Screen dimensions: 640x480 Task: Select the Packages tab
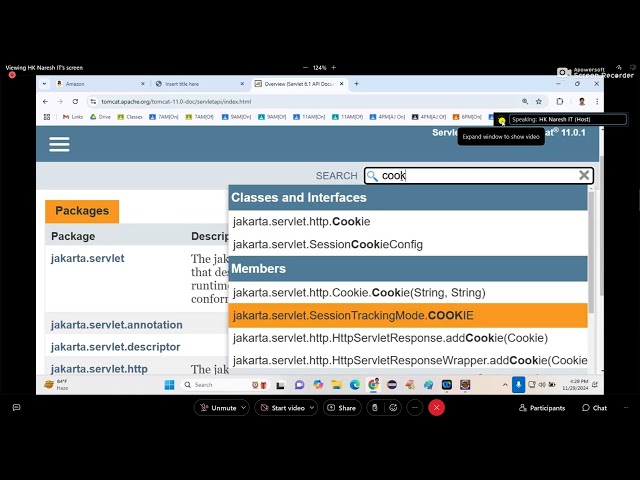click(82, 211)
